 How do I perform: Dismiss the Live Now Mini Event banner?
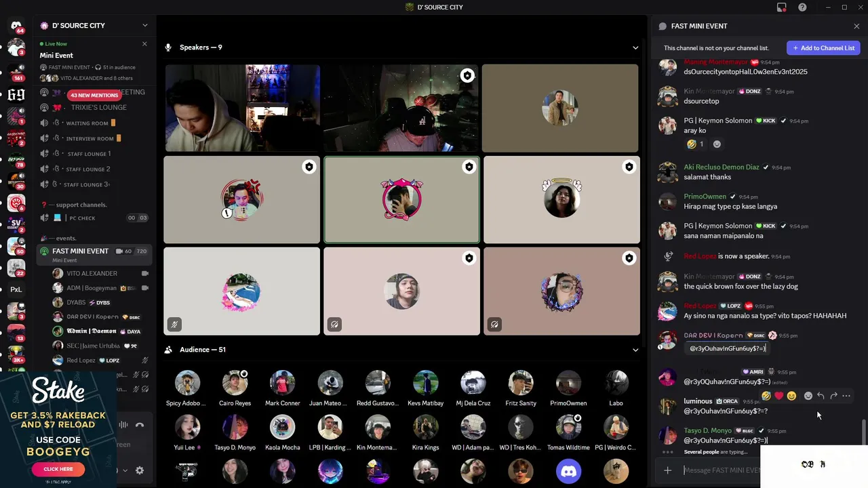(x=144, y=44)
